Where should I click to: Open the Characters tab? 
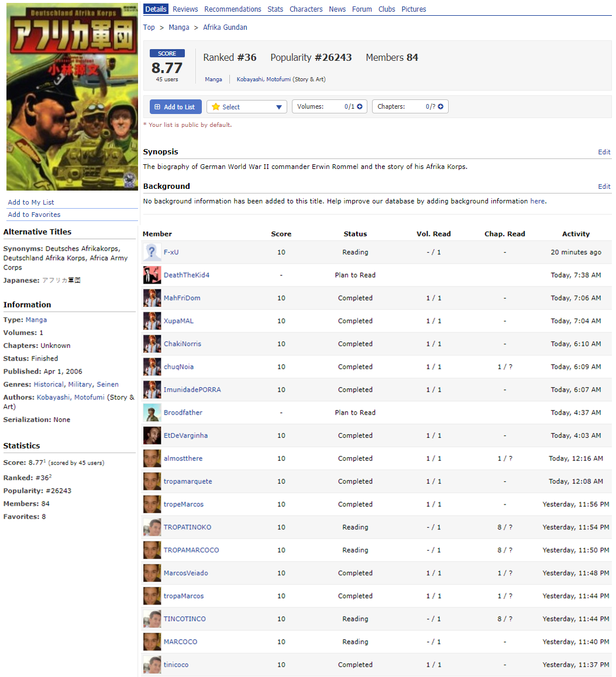(306, 9)
